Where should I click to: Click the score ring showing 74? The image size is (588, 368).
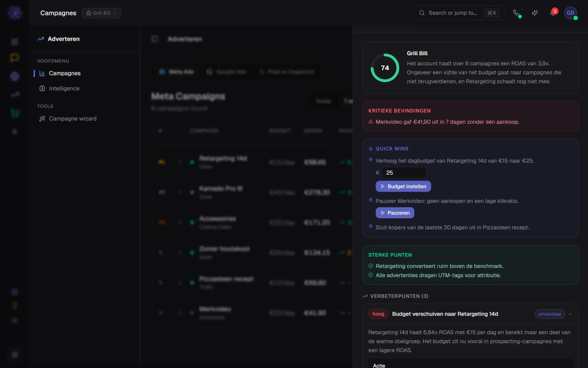(x=385, y=68)
